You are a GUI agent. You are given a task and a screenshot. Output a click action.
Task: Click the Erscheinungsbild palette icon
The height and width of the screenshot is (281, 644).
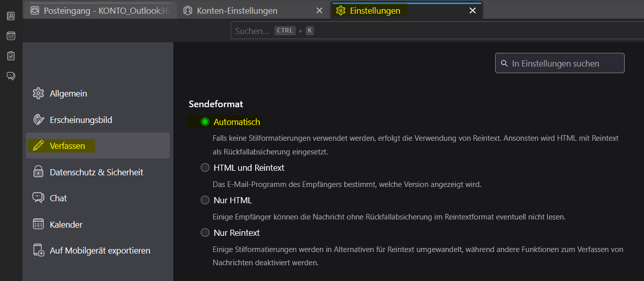click(38, 120)
